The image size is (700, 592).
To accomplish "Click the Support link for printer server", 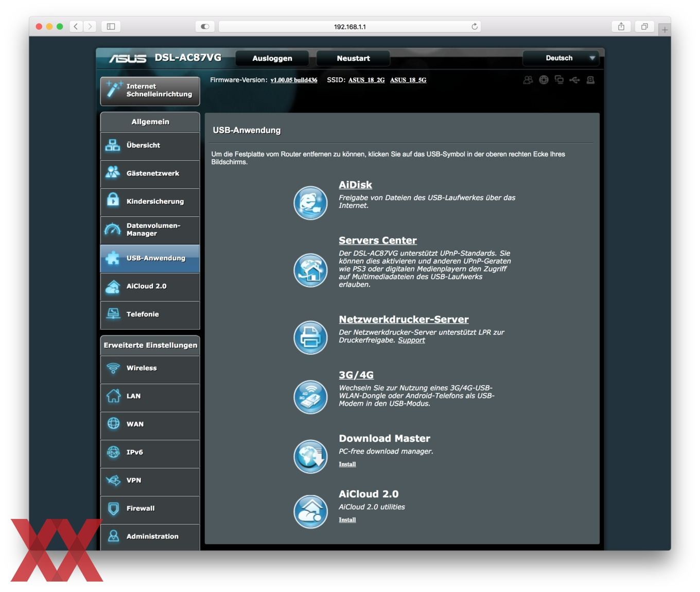I will 411,340.
